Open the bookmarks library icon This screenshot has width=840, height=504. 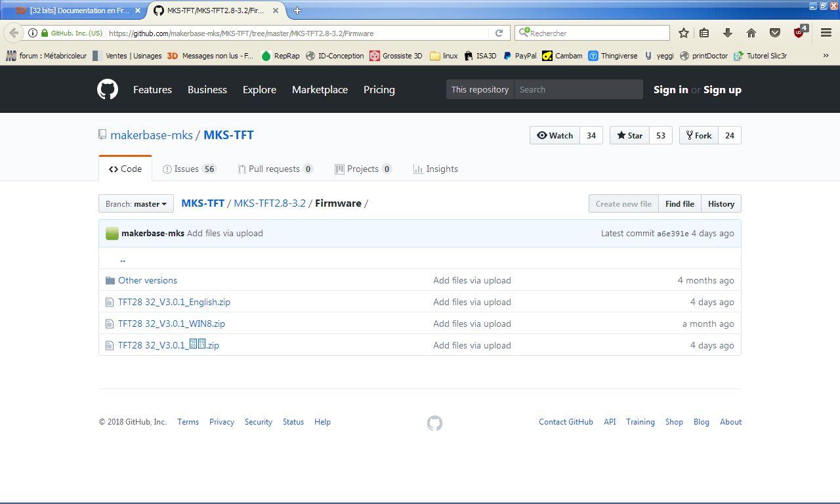pos(704,33)
